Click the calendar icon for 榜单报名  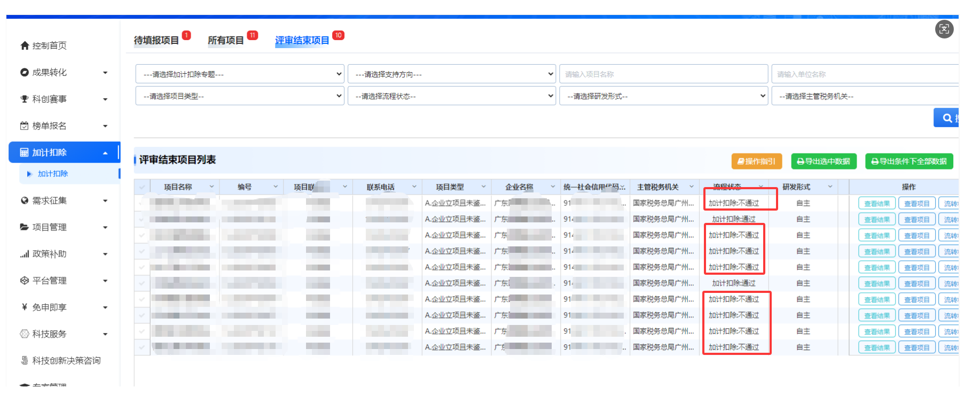[x=25, y=126]
